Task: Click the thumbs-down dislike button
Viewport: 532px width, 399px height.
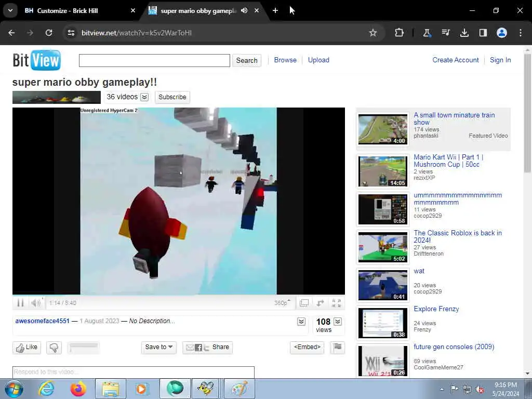Action: coord(54,348)
